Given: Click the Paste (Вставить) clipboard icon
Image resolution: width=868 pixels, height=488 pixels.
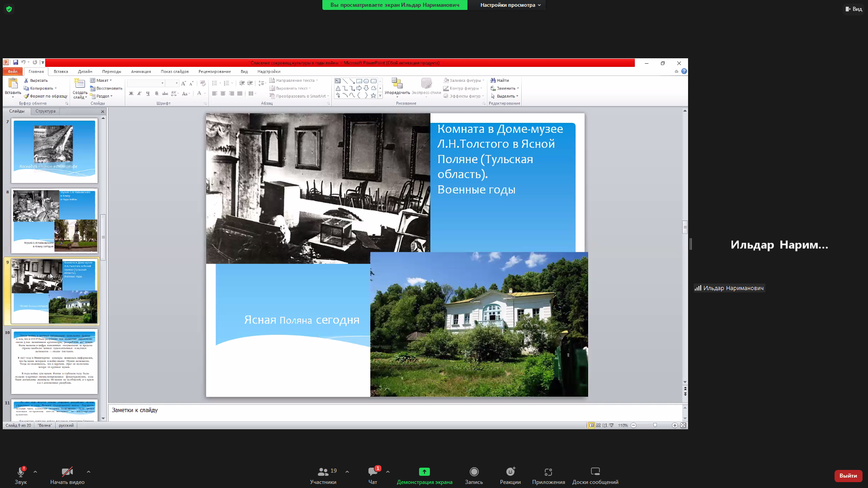Looking at the screenshot, I should point(13,83).
